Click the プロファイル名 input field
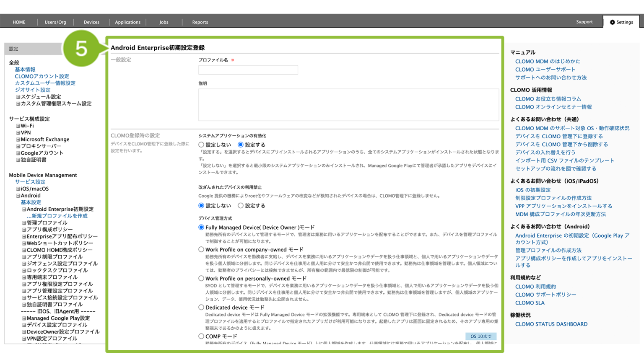 tap(248, 70)
